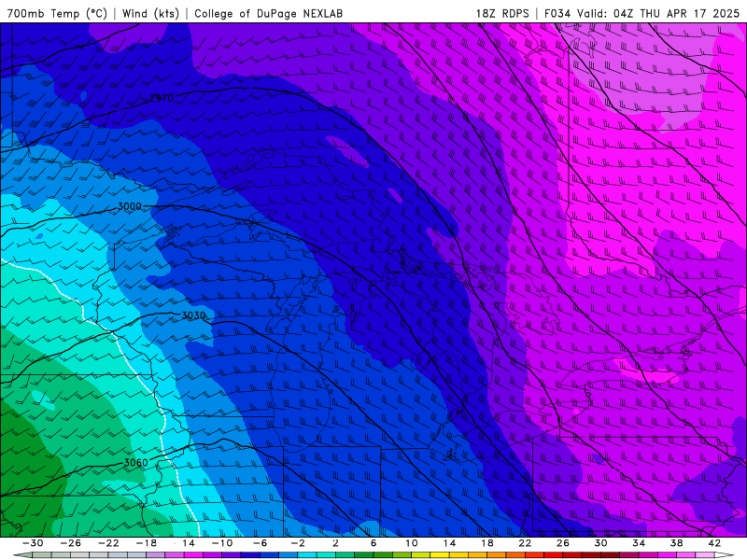Select the "College of DuPage NEXLAB" text
Image resolution: width=747 pixels, height=560 pixels.
268,13
